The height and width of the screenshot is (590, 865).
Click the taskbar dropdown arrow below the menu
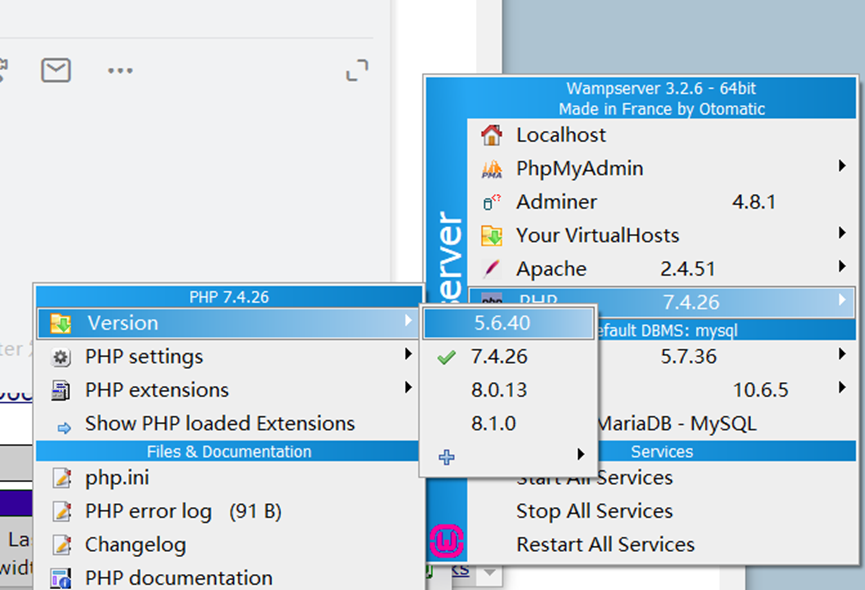489,573
